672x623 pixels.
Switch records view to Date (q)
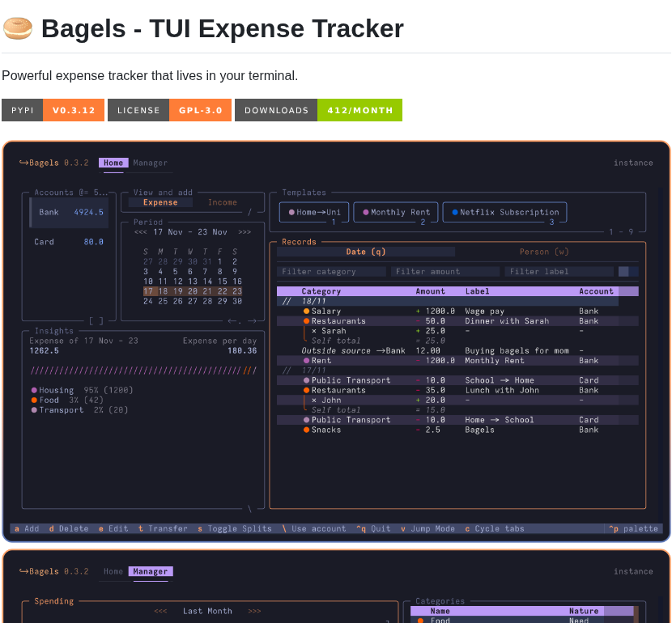pyautogui.click(x=366, y=252)
